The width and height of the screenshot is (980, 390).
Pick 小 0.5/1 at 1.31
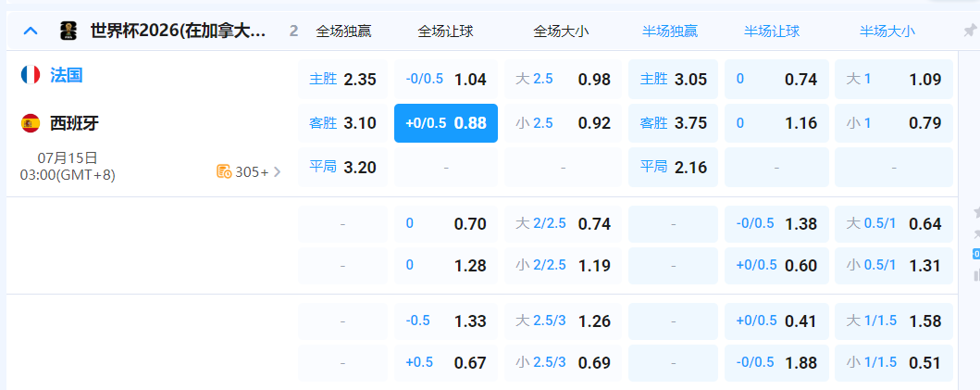tap(894, 266)
